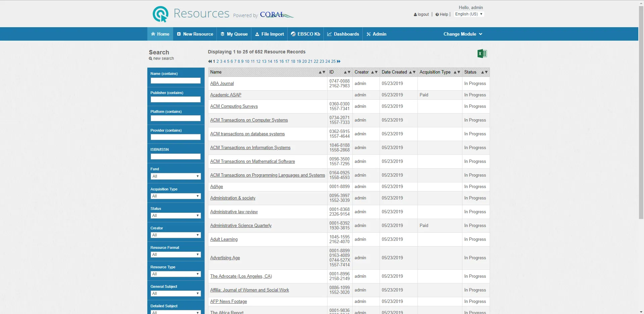
Task: Sort ID column descending arrow
Action: 349,72
